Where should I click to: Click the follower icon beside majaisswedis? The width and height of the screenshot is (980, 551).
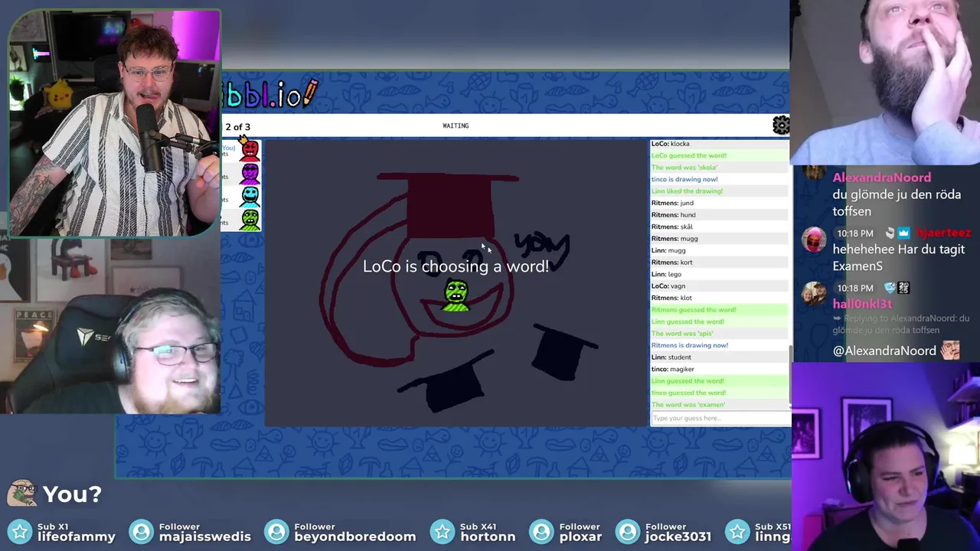[x=141, y=531]
